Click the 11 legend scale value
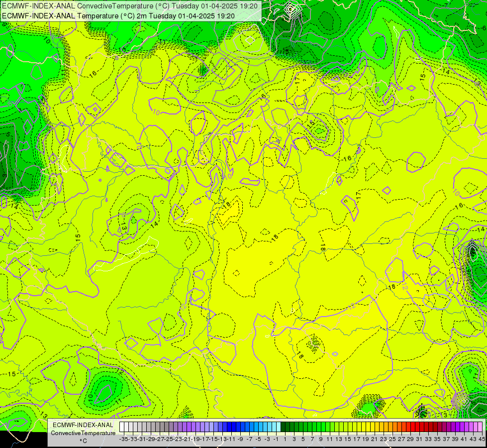This screenshot has height=448, width=487. [x=329, y=439]
